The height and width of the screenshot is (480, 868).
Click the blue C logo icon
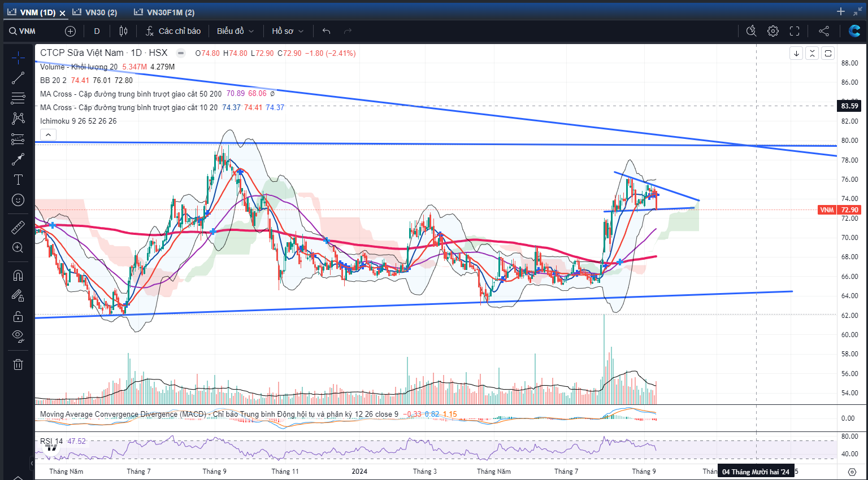854,31
